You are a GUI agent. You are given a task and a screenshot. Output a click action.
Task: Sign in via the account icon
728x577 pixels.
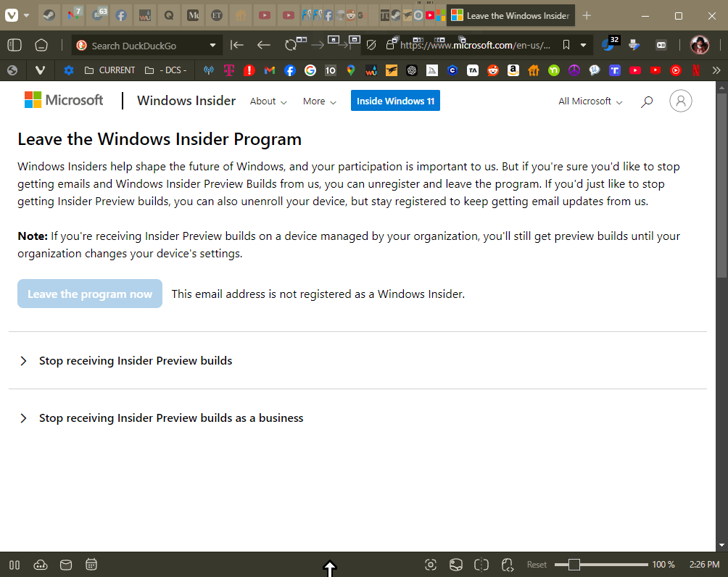[x=680, y=101]
